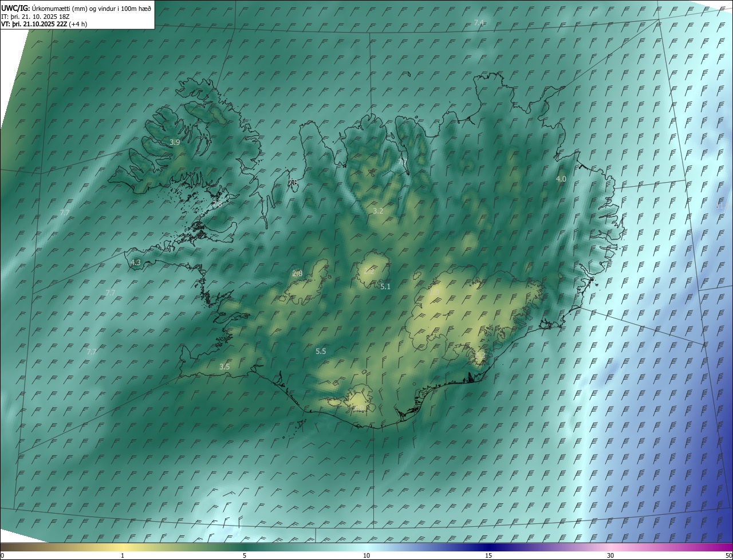733x560 pixels.
Task: Click the 0 tick label on the color scale
Action: pos(2,555)
